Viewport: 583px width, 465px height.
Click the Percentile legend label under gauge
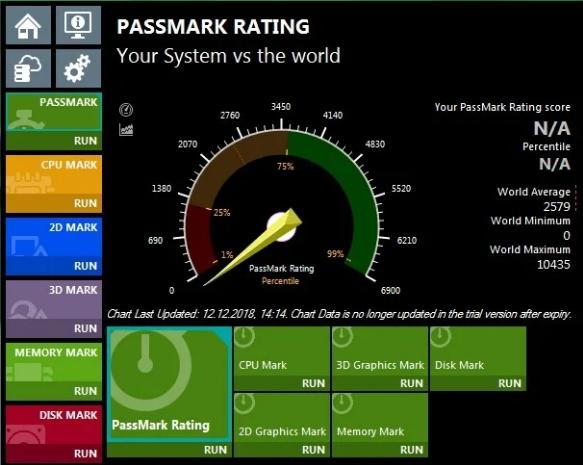(x=280, y=281)
